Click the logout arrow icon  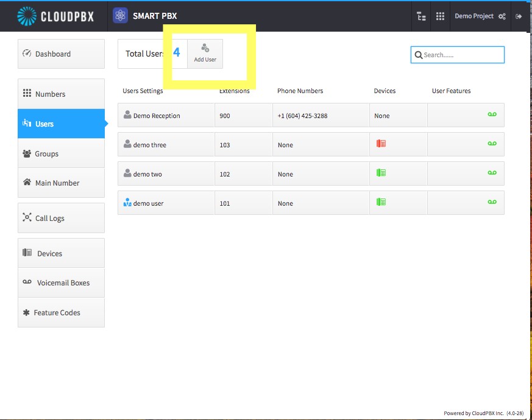519,16
